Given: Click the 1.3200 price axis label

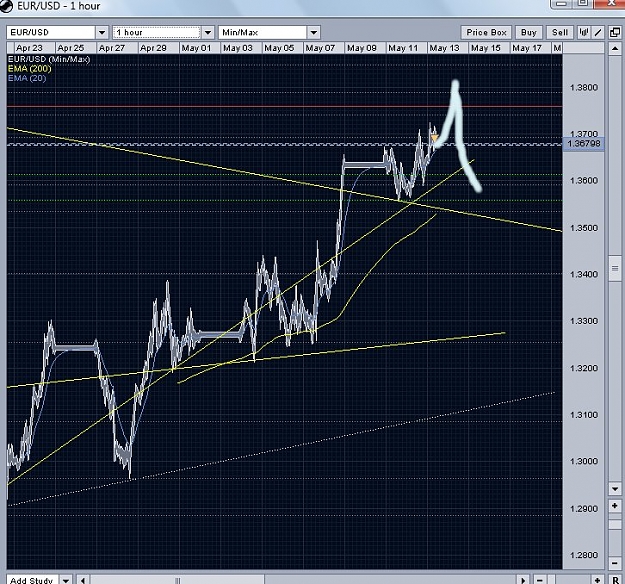Looking at the screenshot, I should (584, 368).
